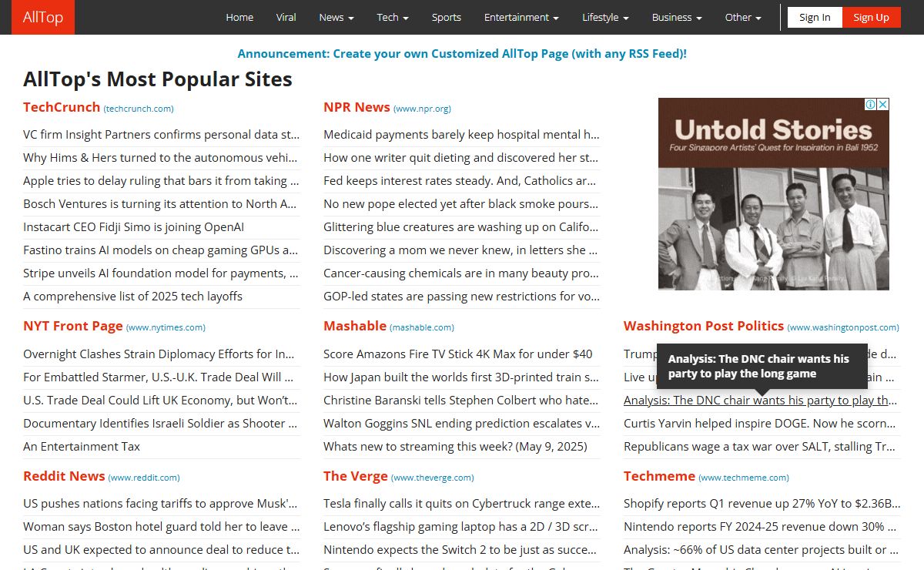924x570 pixels.
Task: Open 'Analysis: The DNC chair wants' underlined story
Action: point(761,401)
